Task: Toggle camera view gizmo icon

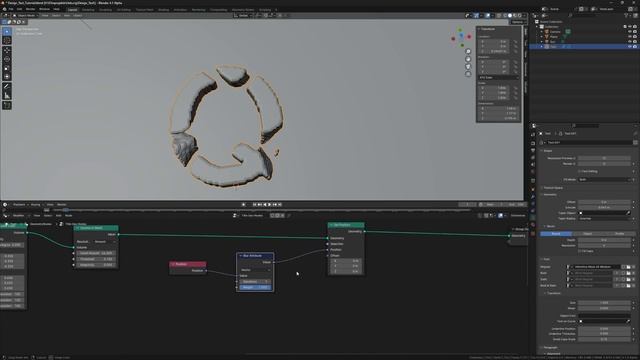Action: coord(468,67)
